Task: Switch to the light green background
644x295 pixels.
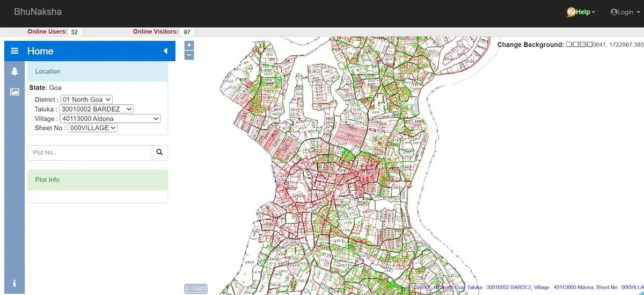Action: pos(589,45)
